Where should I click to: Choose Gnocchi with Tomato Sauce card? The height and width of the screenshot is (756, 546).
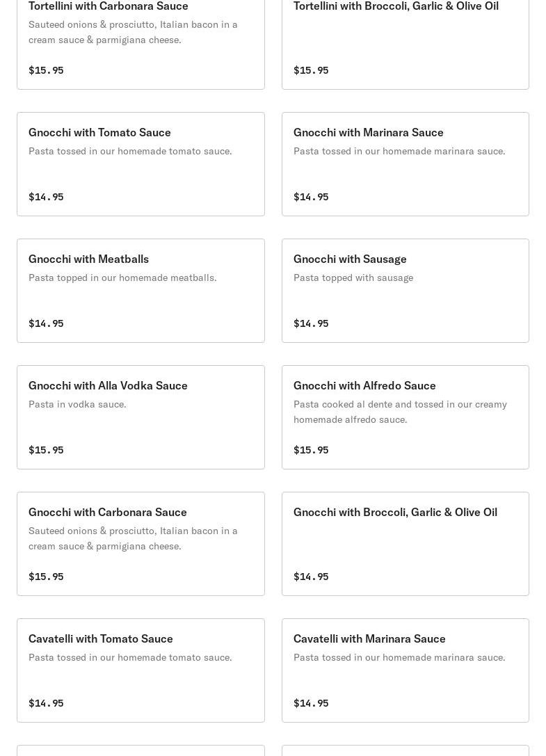click(140, 164)
